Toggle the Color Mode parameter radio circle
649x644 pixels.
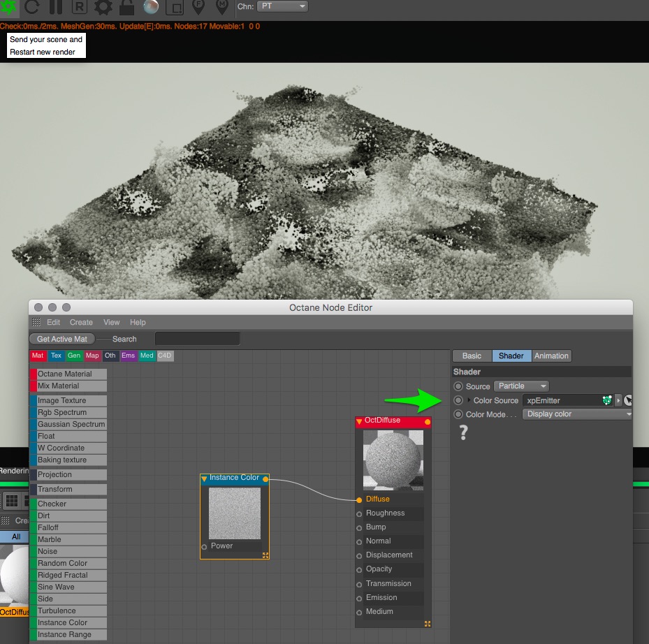click(458, 414)
